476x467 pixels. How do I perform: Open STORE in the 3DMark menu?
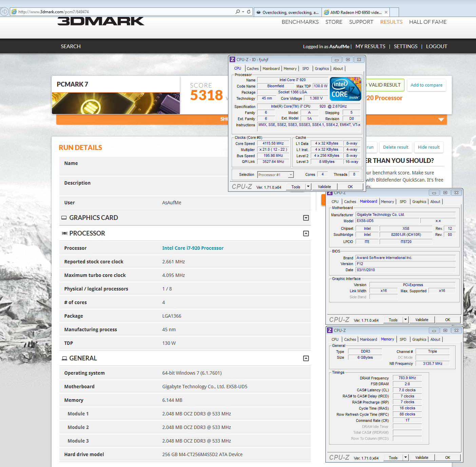[x=334, y=22]
